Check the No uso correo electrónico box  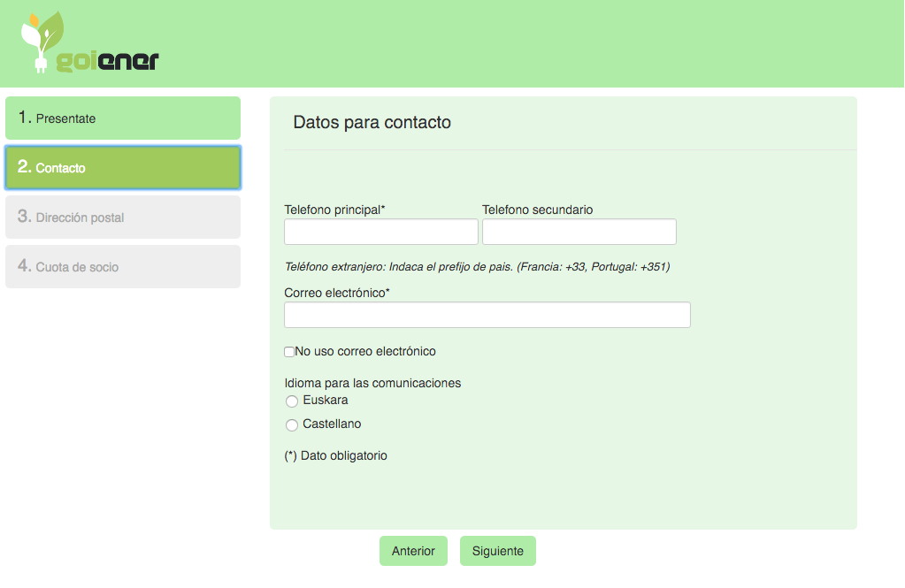click(289, 352)
